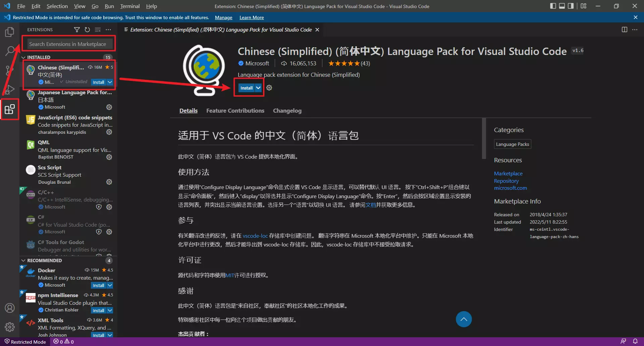This screenshot has height=346, width=644.
Task: Click Restricted Mode in the status bar
Action: click(25, 342)
